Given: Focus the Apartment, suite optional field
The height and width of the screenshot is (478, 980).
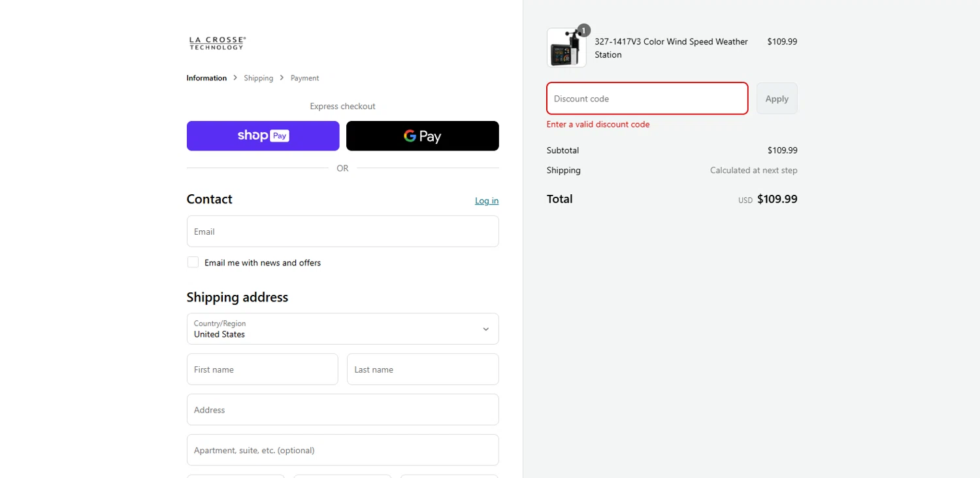Looking at the screenshot, I should pos(342,451).
